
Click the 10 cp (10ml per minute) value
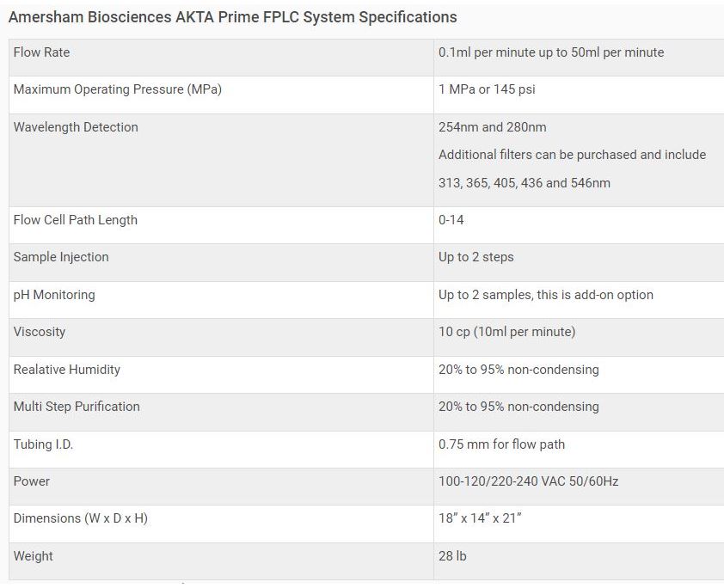click(x=506, y=332)
